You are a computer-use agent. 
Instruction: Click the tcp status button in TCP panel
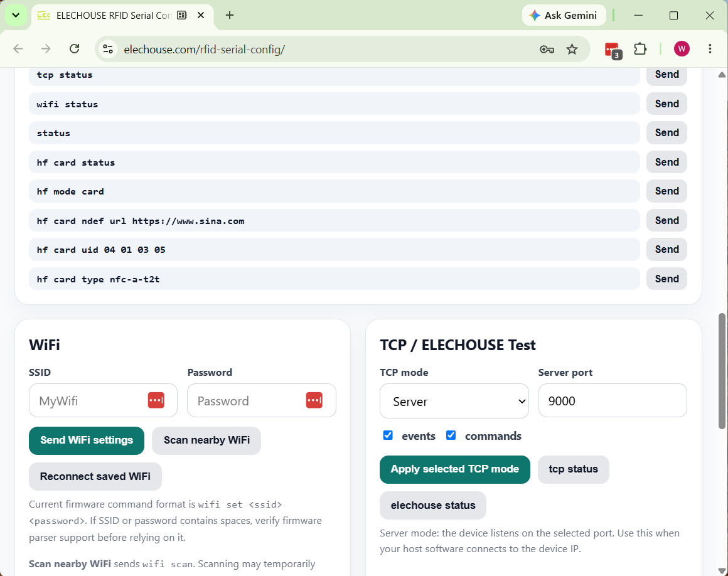pos(573,469)
